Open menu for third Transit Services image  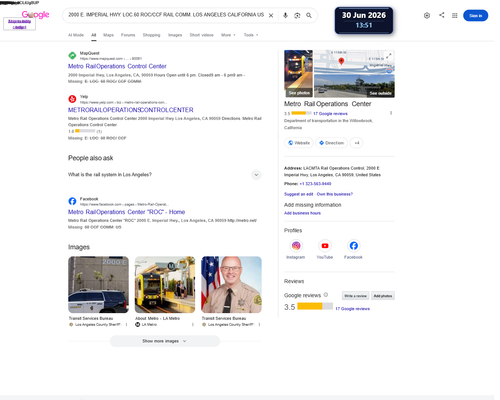[259, 324]
